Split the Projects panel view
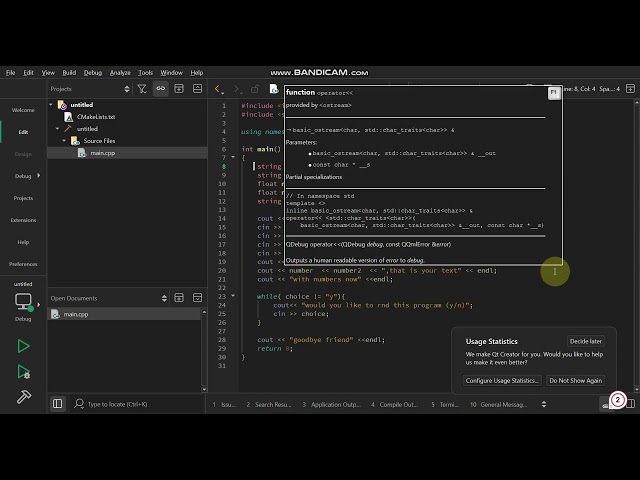This screenshot has height=480, width=640. click(x=179, y=89)
